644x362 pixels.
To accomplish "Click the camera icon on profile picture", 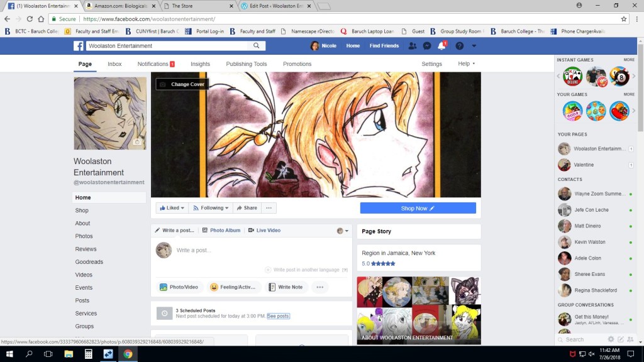I will (x=137, y=142).
